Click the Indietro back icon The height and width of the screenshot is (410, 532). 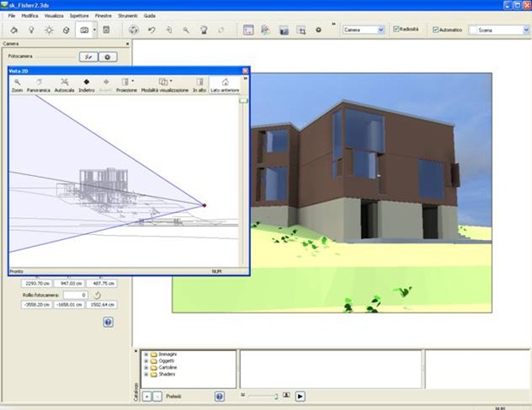(86, 84)
